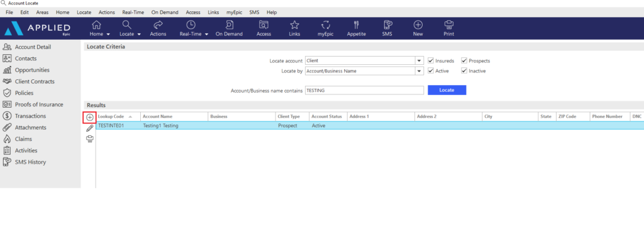Click the Real-Time clock icon

(191, 25)
